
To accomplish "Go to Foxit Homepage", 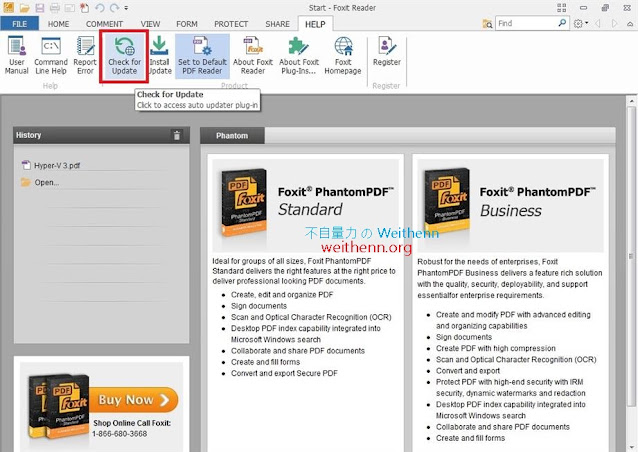I will 343,56.
